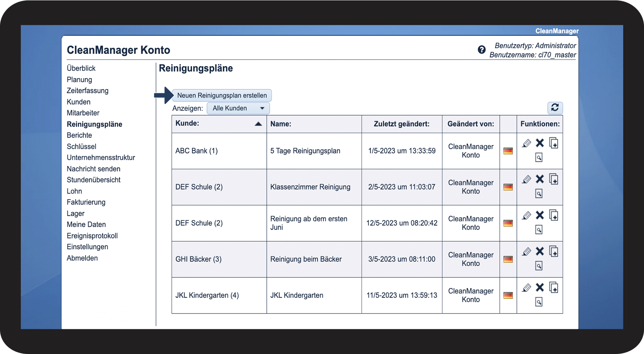The width and height of the screenshot is (644, 354).
Task: Click the German flag in ABC Bank row
Action: [508, 151]
